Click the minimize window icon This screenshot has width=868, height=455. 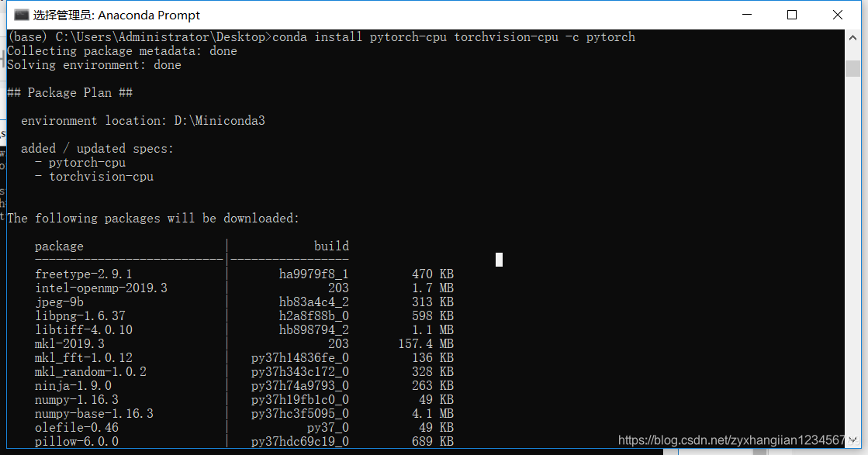746,15
